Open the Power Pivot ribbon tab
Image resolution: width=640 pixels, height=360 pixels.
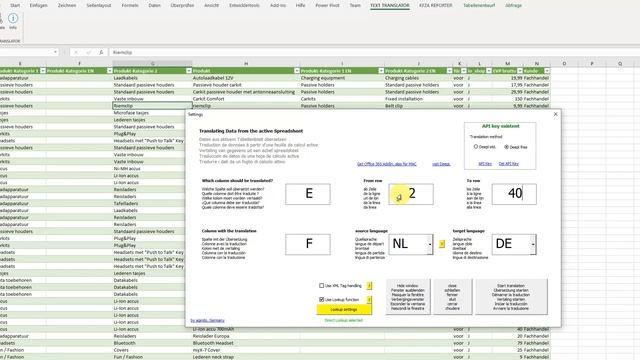click(x=327, y=5)
